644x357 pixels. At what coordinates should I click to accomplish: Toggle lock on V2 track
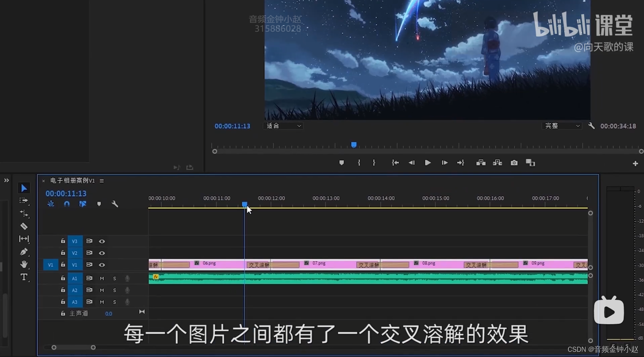pos(63,253)
